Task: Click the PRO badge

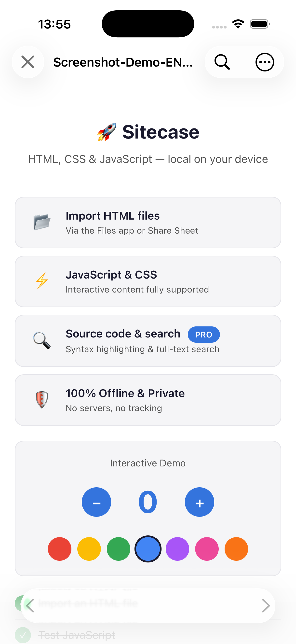Action: click(x=203, y=335)
